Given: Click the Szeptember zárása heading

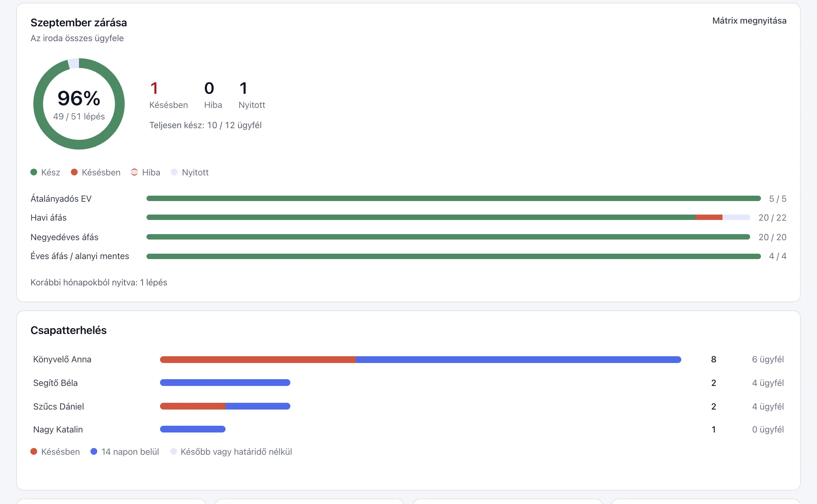Looking at the screenshot, I should point(79,23).
